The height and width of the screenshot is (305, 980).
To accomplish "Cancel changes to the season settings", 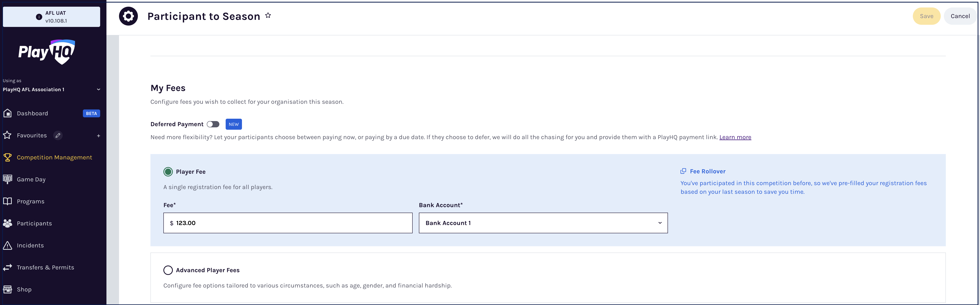I will pyautogui.click(x=960, y=16).
